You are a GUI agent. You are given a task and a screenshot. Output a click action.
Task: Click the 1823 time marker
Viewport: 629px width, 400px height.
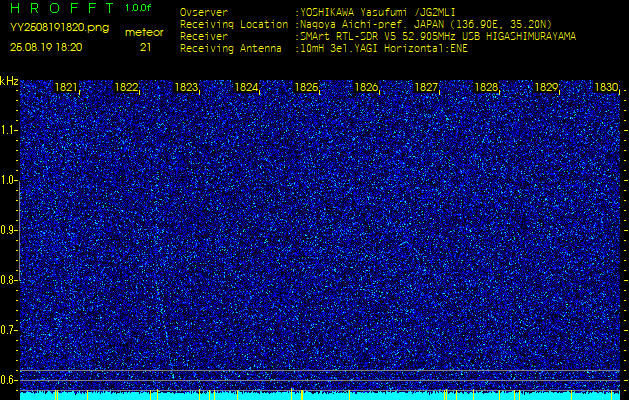tap(186, 87)
